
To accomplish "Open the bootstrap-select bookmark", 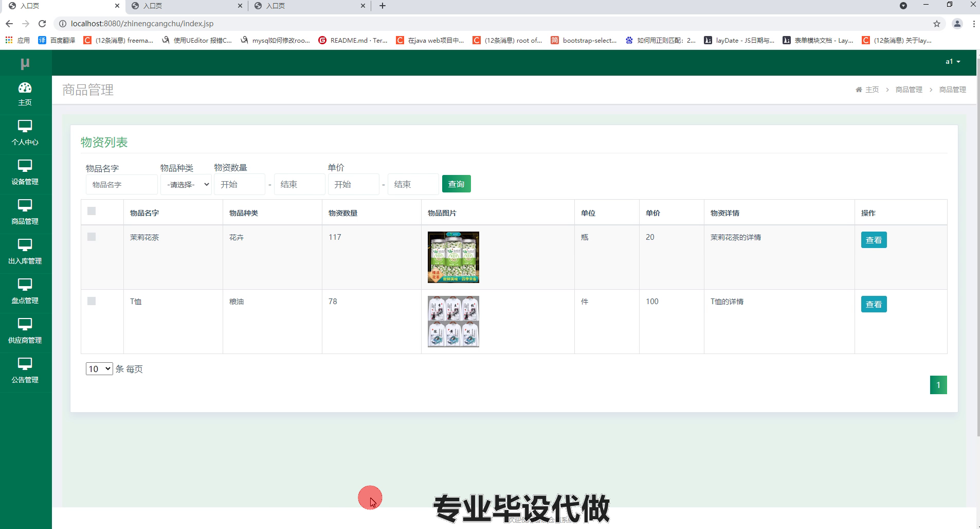I will (x=584, y=40).
